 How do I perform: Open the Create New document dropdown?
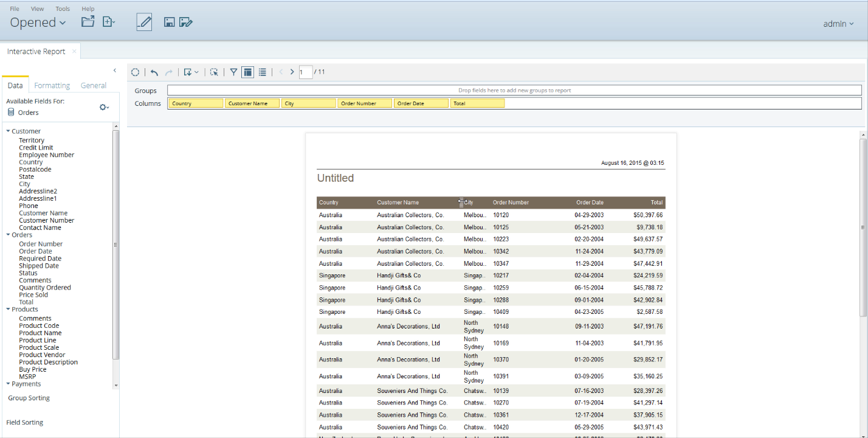pos(109,22)
